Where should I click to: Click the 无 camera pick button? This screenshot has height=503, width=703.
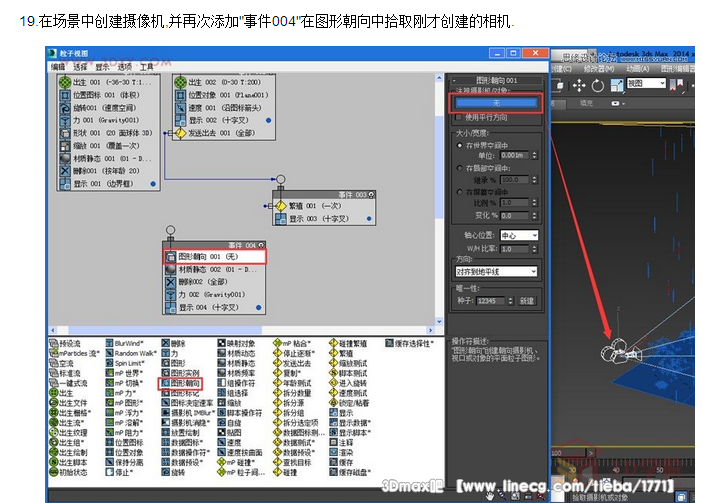pyautogui.click(x=496, y=103)
